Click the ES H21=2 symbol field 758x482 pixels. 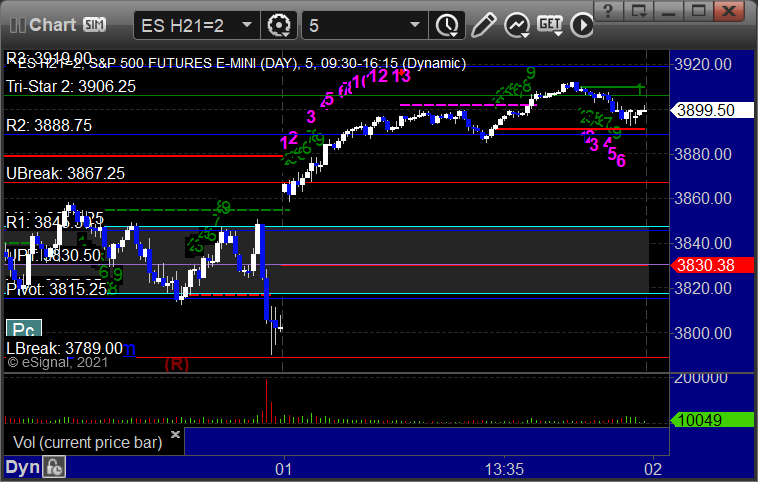pos(197,25)
